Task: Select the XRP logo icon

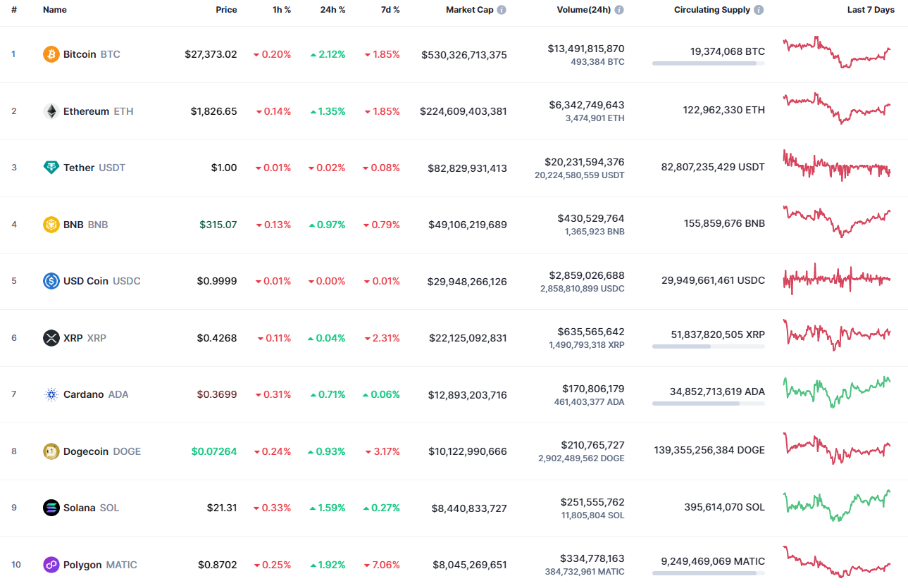Action: [x=49, y=337]
